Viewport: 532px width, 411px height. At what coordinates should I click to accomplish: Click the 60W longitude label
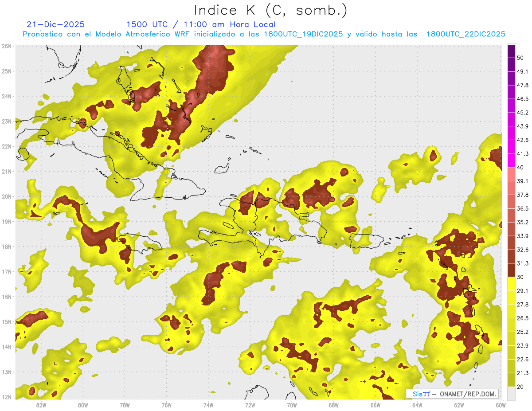click(501, 405)
